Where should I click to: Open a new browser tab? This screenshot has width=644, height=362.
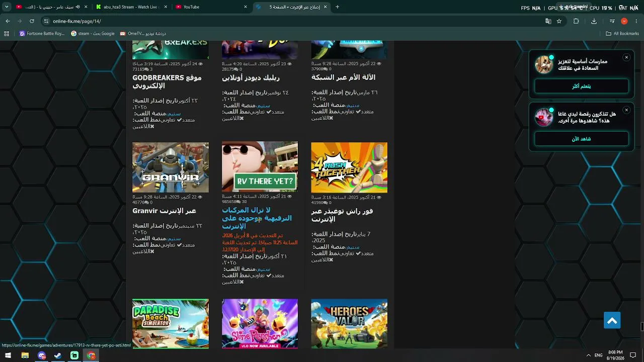coord(337,7)
